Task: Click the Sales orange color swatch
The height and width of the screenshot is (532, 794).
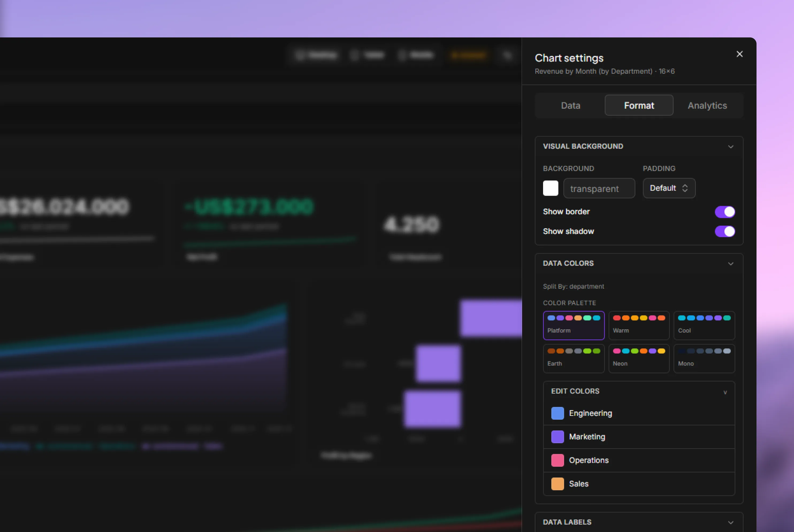Action: tap(558, 484)
